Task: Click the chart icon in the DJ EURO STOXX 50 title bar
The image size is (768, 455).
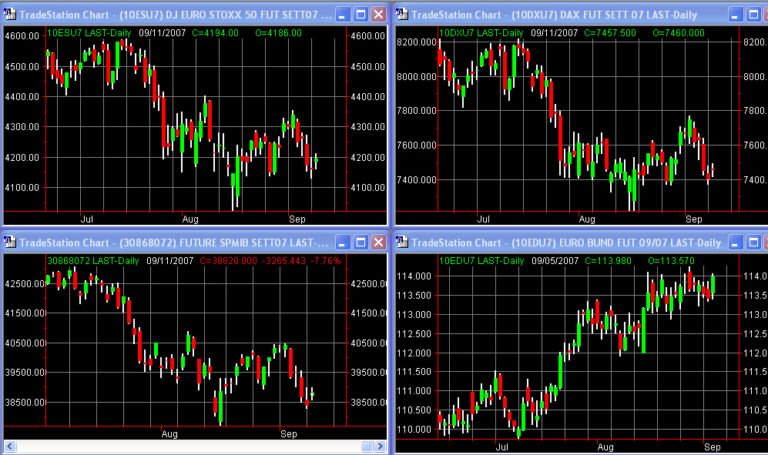Action: click(10, 15)
